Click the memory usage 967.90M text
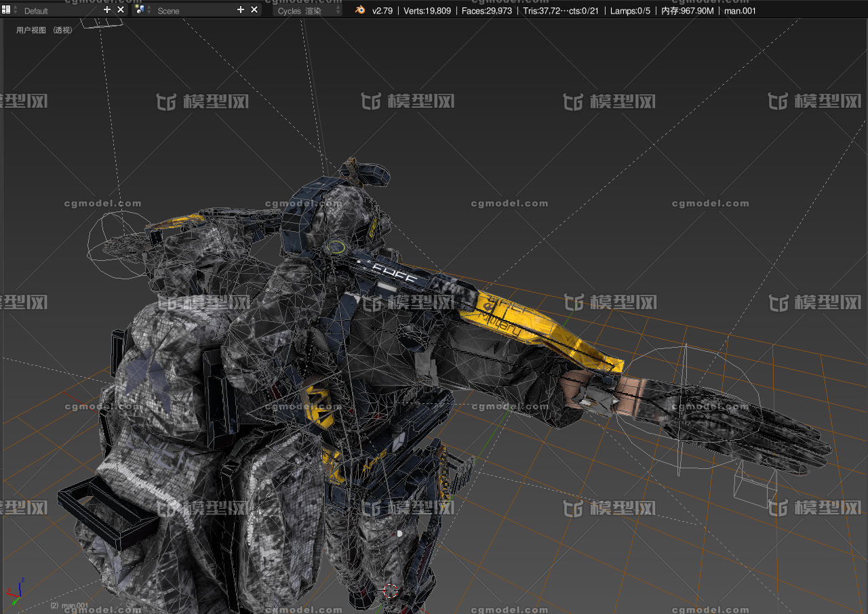Image resolution: width=868 pixels, height=614 pixels. (688, 11)
